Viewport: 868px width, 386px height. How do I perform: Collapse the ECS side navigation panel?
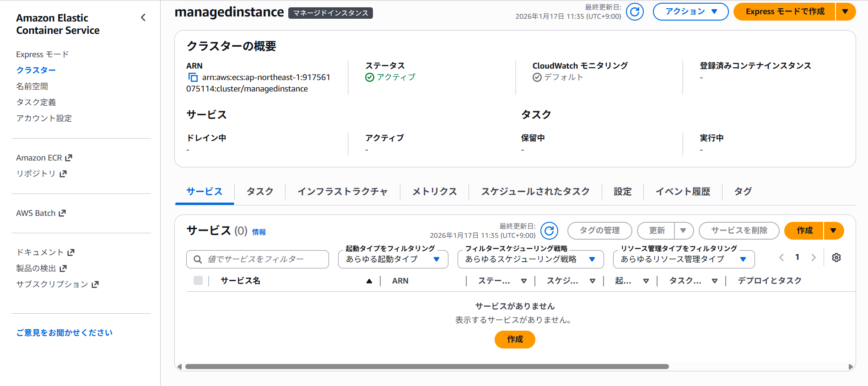pyautogui.click(x=143, y=18)
